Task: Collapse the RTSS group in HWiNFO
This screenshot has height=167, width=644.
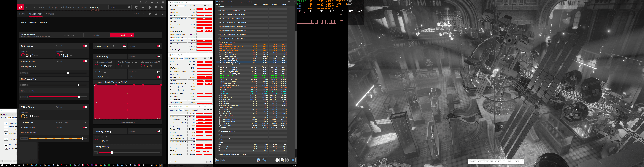Action: pos(217,143)
